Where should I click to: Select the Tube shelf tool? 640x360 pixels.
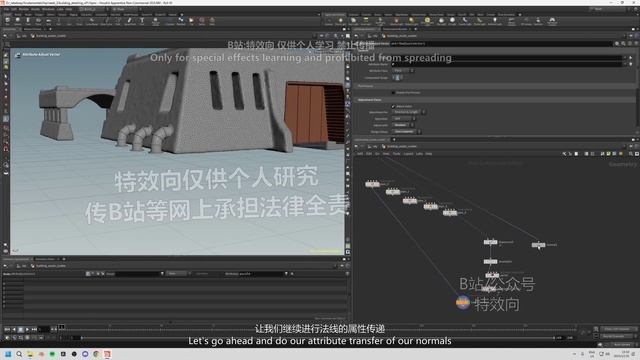[28, 21]
